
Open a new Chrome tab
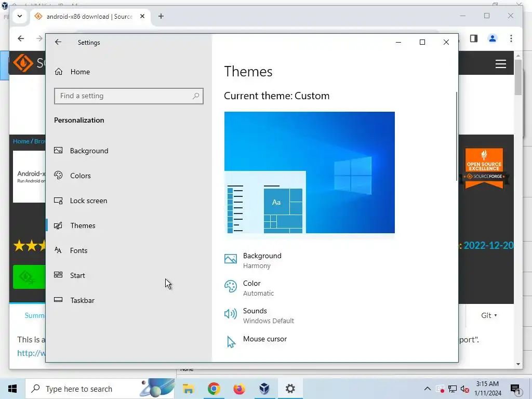coord(161,16)
